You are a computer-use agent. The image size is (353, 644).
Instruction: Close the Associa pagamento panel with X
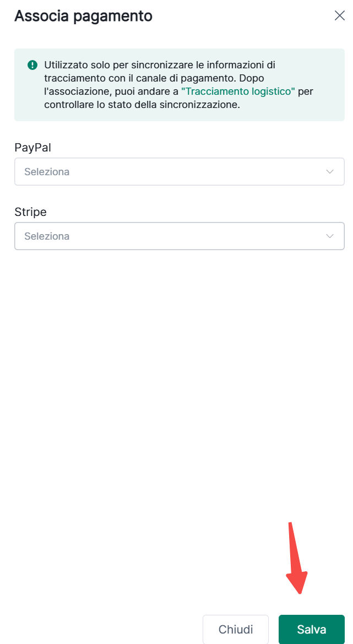339,15
